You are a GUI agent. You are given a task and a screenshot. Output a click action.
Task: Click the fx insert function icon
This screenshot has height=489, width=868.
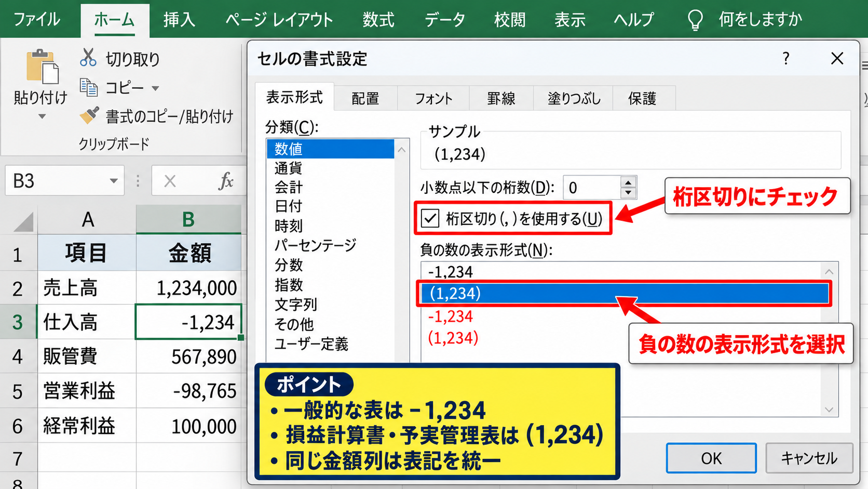(226, 181)
